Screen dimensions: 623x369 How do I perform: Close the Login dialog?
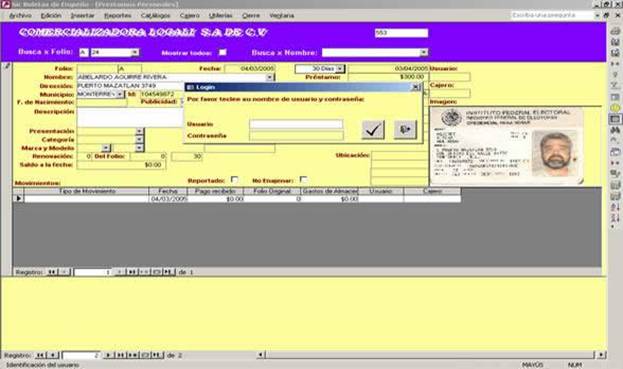[x=416, y=87]
